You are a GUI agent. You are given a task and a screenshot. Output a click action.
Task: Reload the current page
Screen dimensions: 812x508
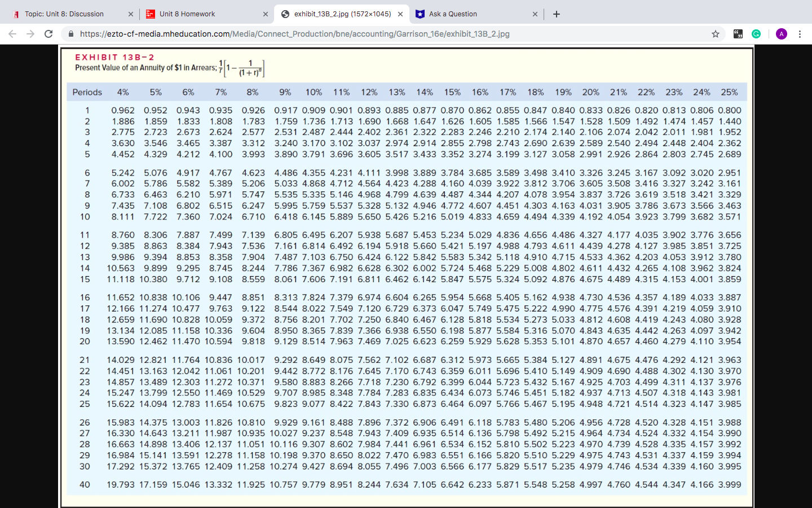48,34
